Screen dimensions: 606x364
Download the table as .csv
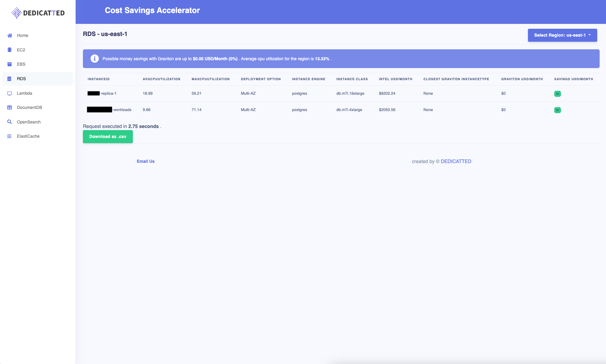tap(108, 136)
